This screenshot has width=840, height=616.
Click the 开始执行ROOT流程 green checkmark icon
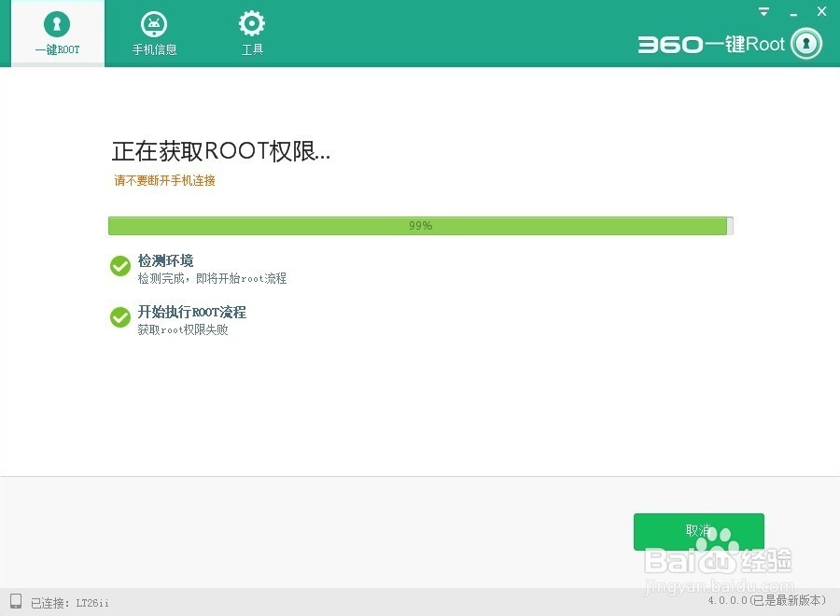coord(120,317)
